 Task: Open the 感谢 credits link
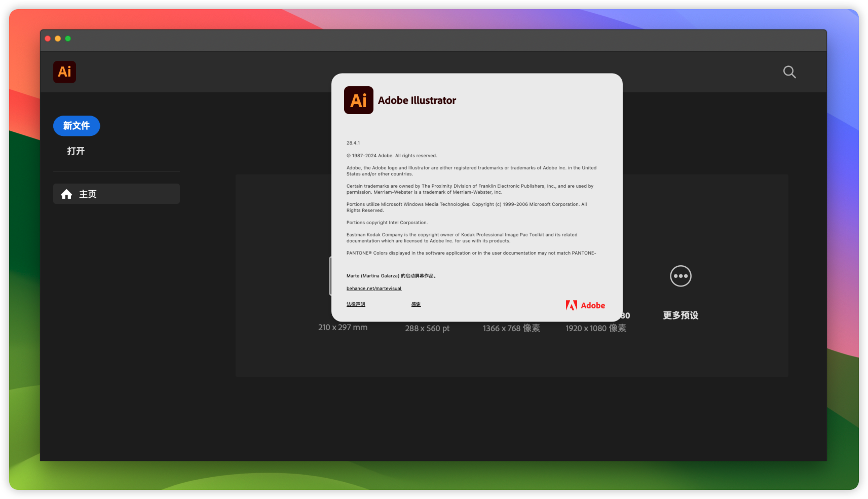416,304
